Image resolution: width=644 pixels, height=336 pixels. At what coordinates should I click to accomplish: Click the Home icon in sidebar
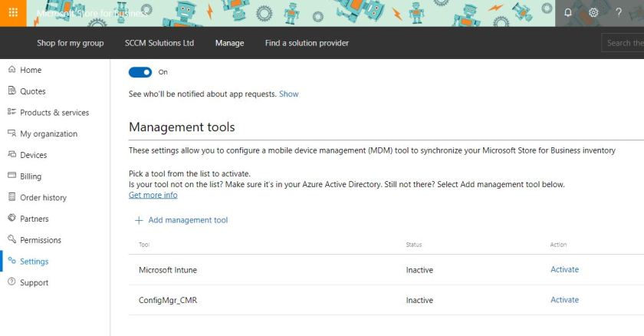[11, 70]
